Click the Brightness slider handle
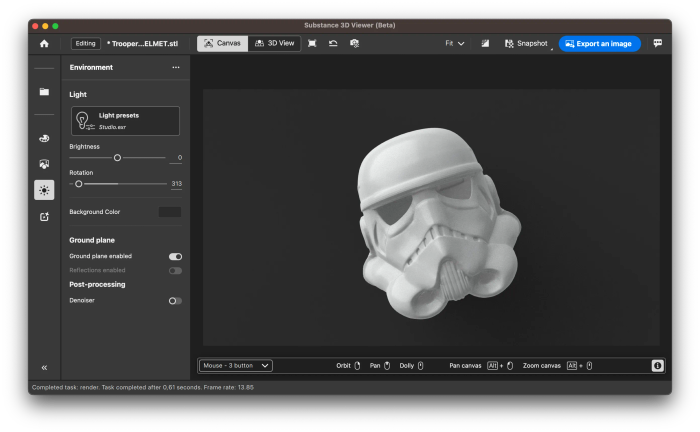The height and width of the screenshot is (432, 700). [x=117, y=158]
